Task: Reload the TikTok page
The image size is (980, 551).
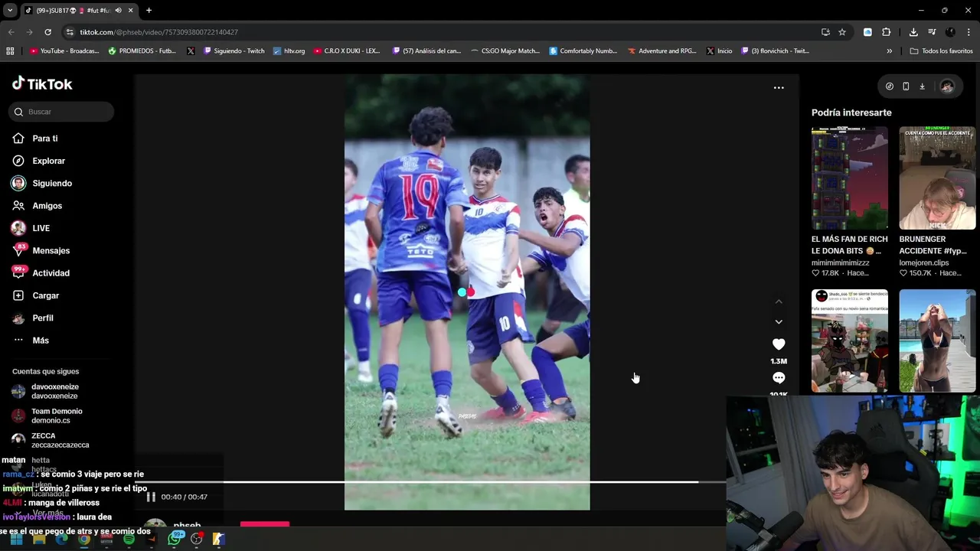Action: (47, 32)
